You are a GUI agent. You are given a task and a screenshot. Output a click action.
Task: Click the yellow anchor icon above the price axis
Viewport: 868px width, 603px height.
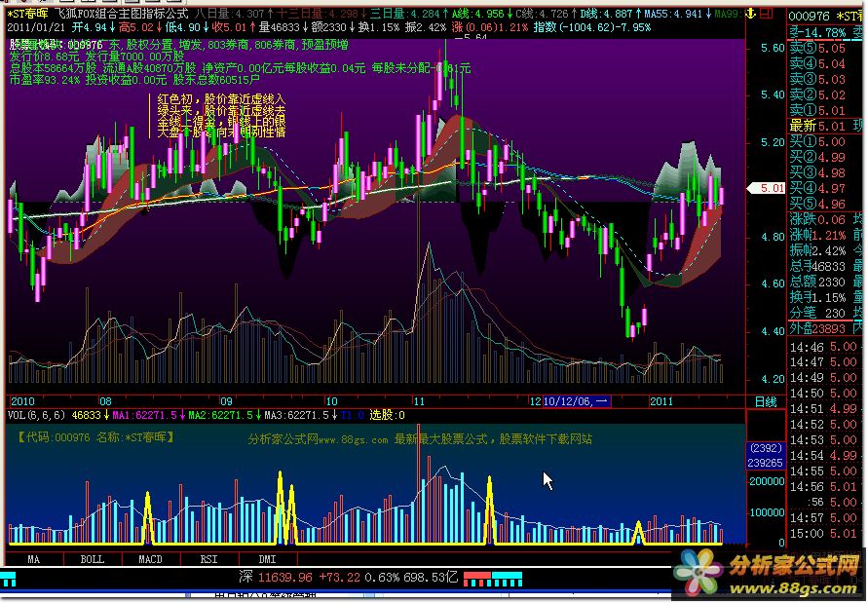(x=751, y=14)
